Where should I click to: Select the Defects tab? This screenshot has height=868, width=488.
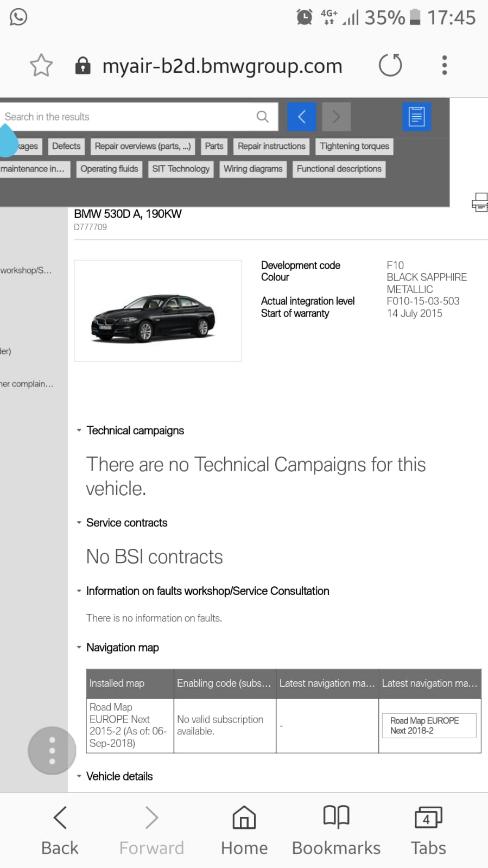click(66, 147)
